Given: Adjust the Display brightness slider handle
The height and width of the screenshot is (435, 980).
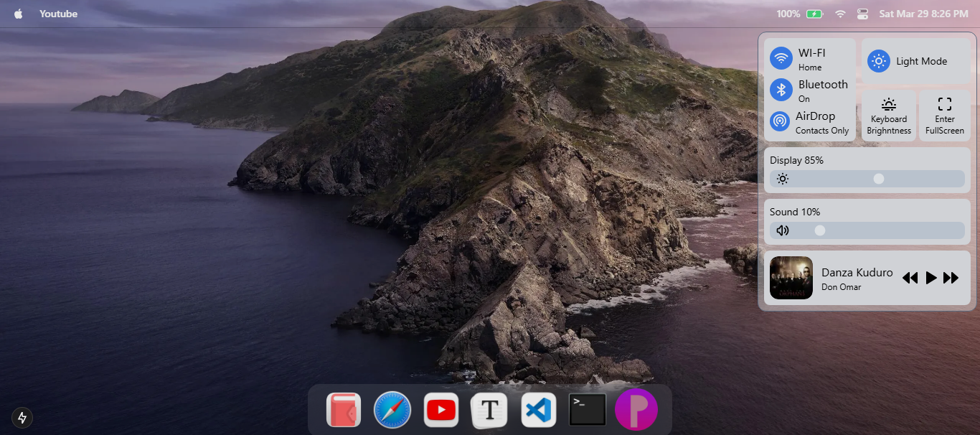Looking at the screenshot, I should click(879, 179).
